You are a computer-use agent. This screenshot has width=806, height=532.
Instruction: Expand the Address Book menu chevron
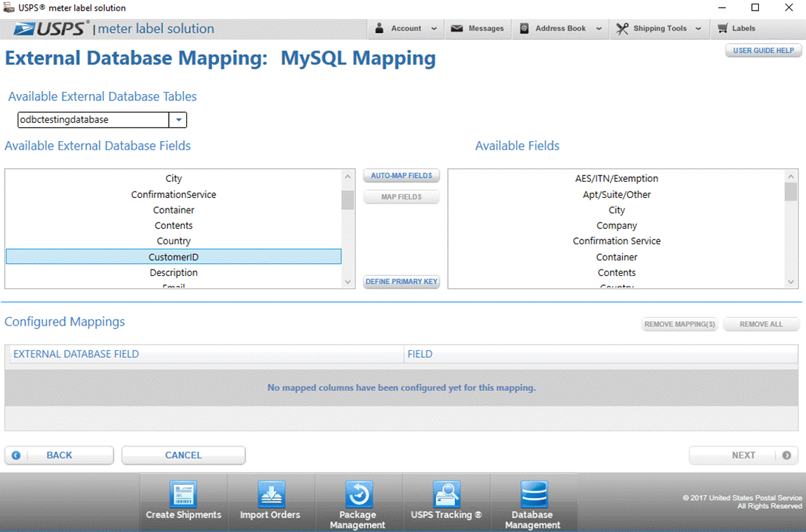click(x=599, y=29)
